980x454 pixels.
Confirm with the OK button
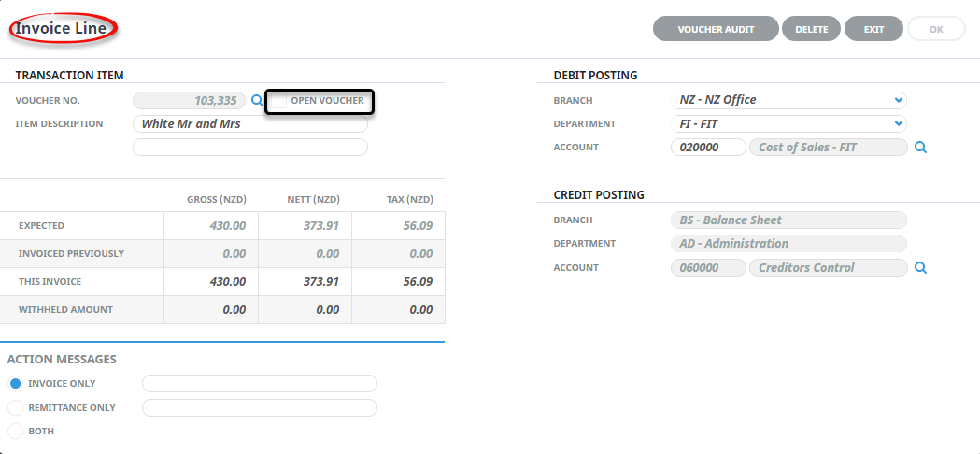pos(936,29)
